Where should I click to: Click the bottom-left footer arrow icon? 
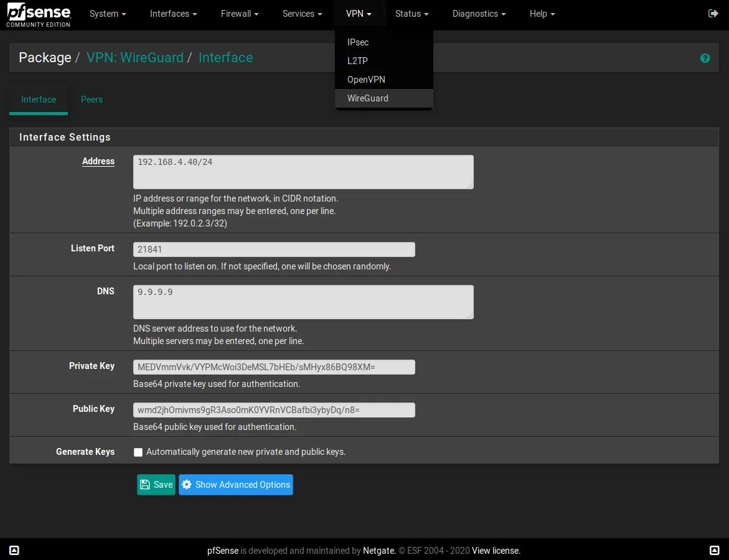(14, 550)
